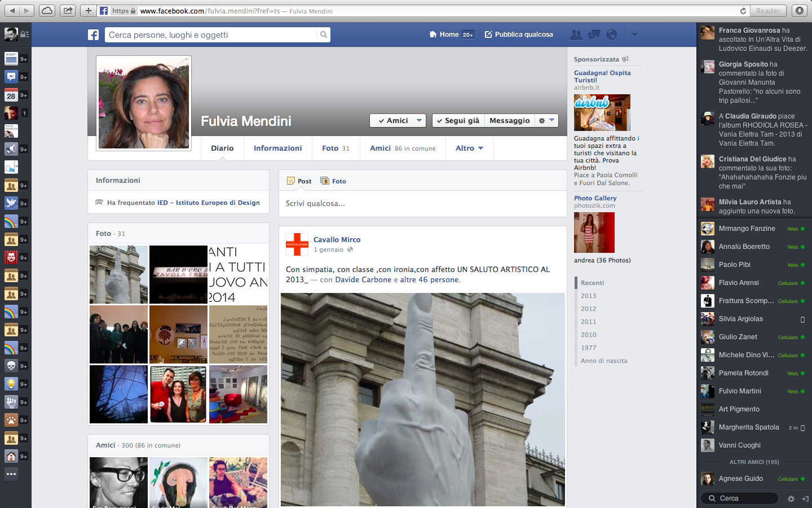Screen dimensions: 812x508
Task: Expand the account menu arrow in header
Action: 634,35
